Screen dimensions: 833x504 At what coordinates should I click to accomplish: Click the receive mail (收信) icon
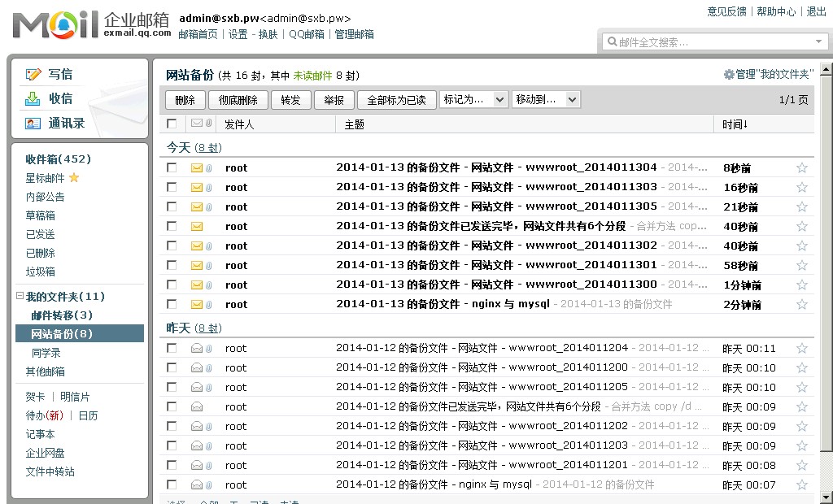click(33, 98)
